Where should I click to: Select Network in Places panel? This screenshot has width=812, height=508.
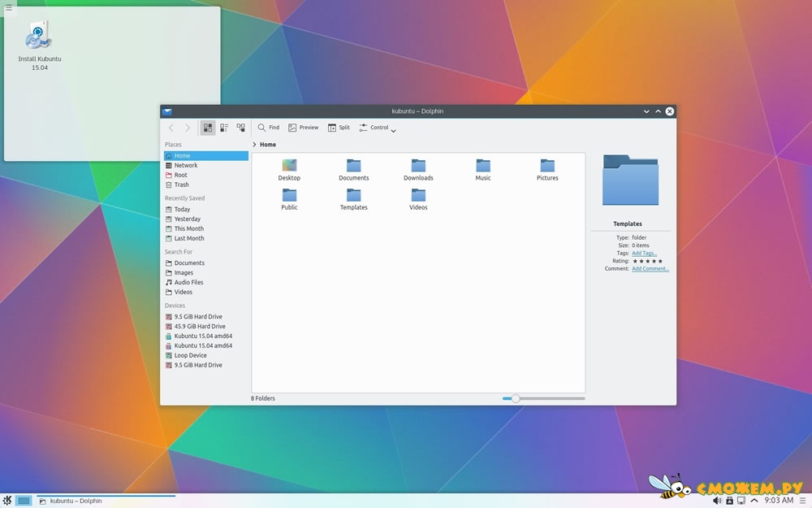coord(185,165)
